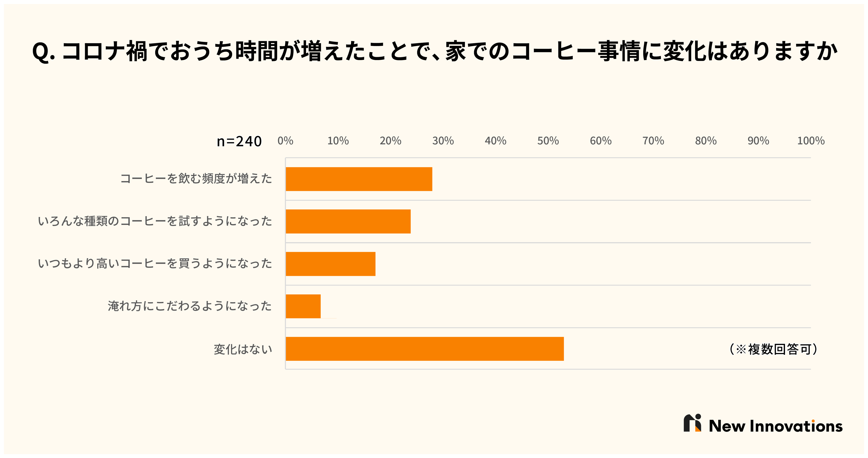This screenshot has width=868, height=458.
Task: Select the orange bar for コーヒーを飲む頻度が増えた
Action: tap(359, 179)
